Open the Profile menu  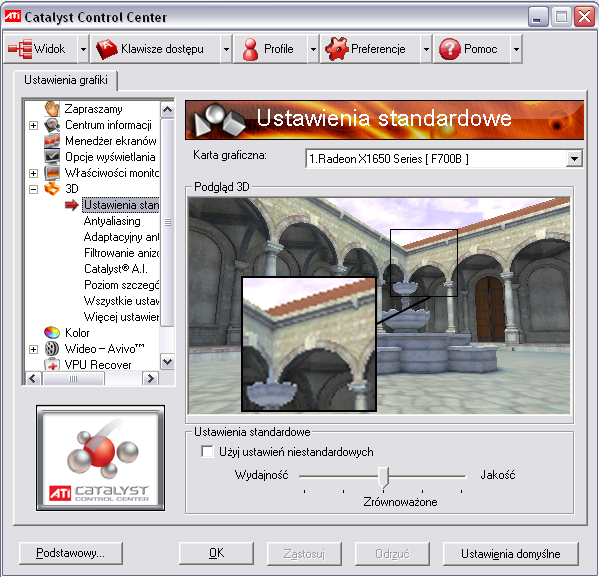tap(271, 49)
